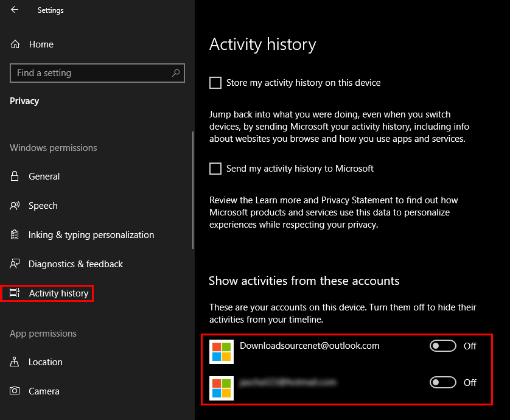Select the Speech icon
The height and width of the screenshot is (420, 510).
tap(15, 206)
